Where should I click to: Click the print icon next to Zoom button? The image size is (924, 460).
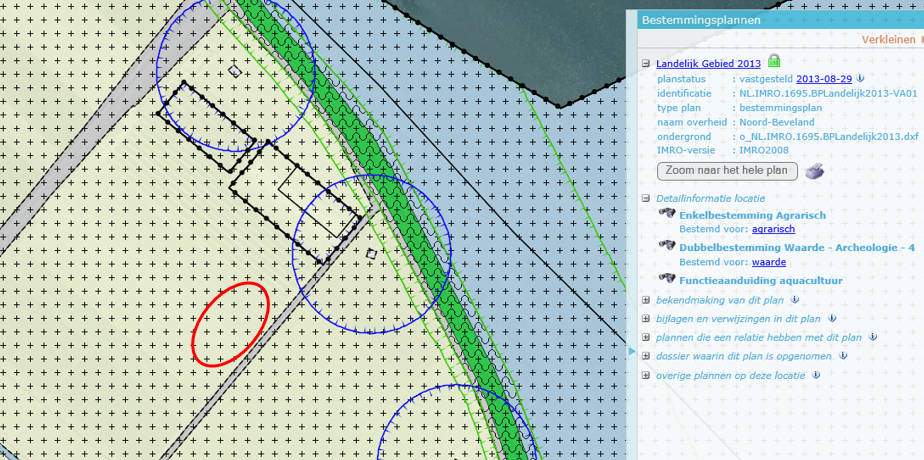pos(815,171)
